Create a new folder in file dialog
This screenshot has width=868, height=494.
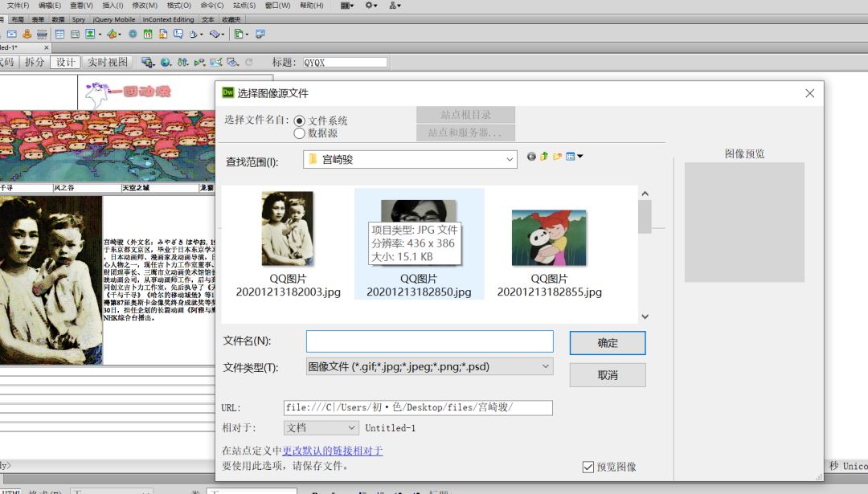click(x=557, y=157)
